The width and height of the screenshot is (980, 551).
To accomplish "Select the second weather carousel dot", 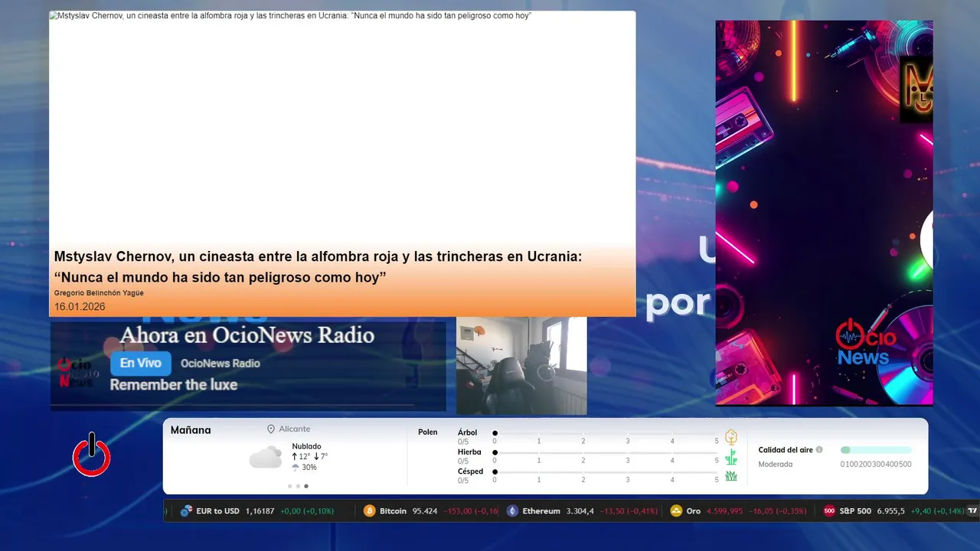I will click(x=298, y=486).
